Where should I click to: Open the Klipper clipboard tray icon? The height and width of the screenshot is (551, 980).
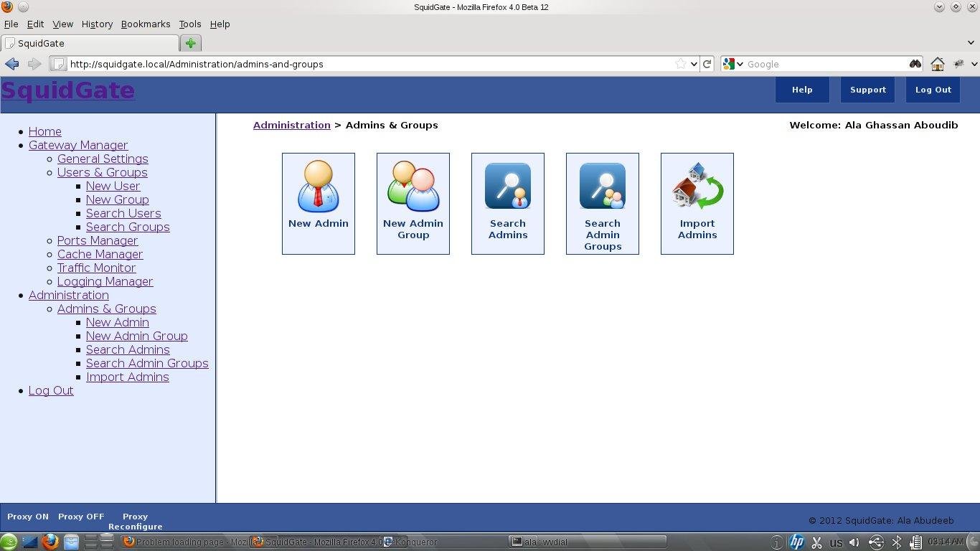pyautogui.click(x=816, y=542)
